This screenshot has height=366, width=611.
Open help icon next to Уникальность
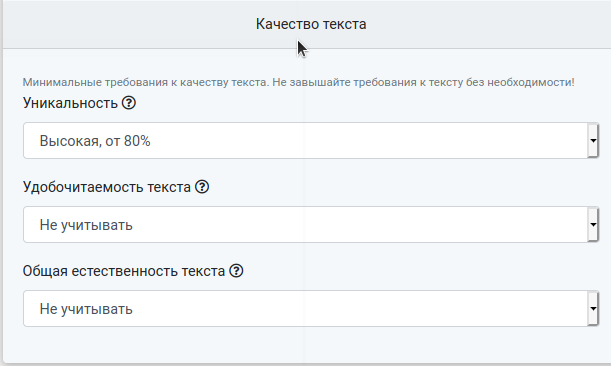click(129, 103)
